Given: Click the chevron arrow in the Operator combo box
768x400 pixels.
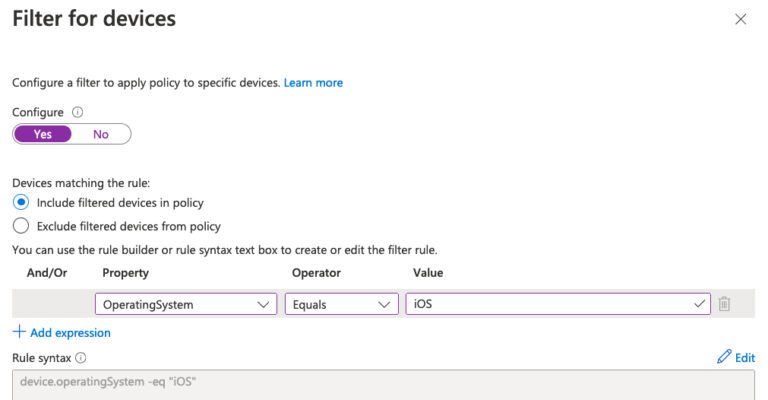Looking at the screenshot, I should coord(385,304).
